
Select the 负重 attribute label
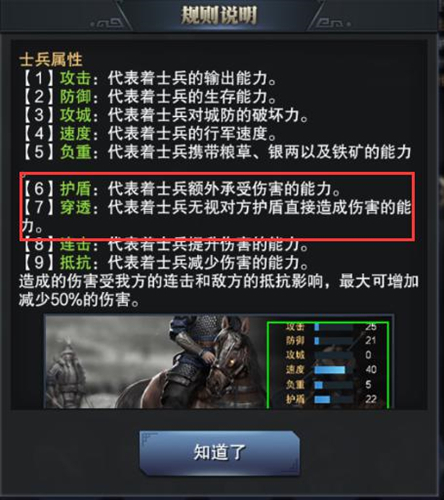(x=76, y=152)
